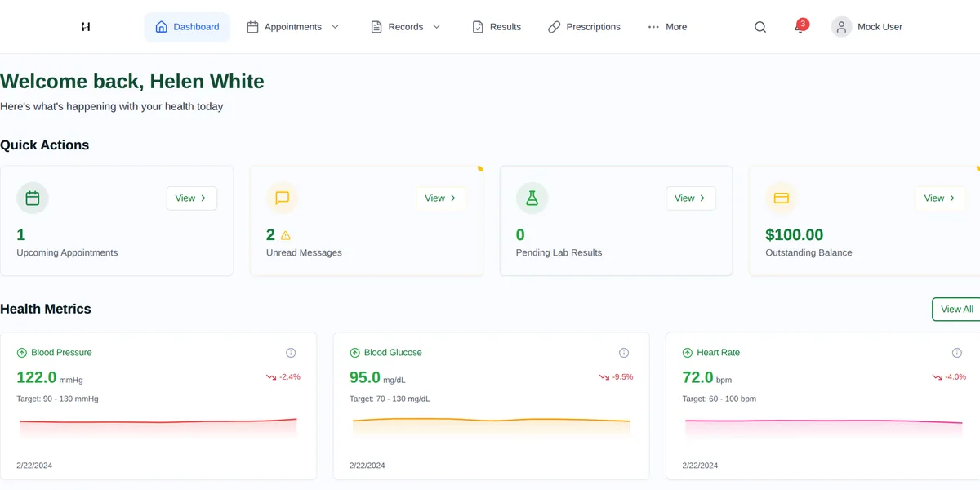Screen dimensions: 980x490
Task: View Outstanding Balance
Action: click(x=940, y=198)
